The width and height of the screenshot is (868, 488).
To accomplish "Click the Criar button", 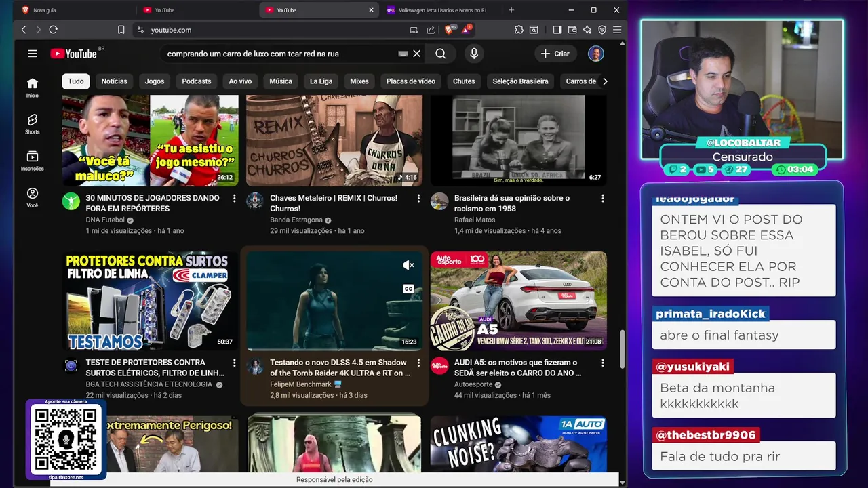I will (555, 54).
